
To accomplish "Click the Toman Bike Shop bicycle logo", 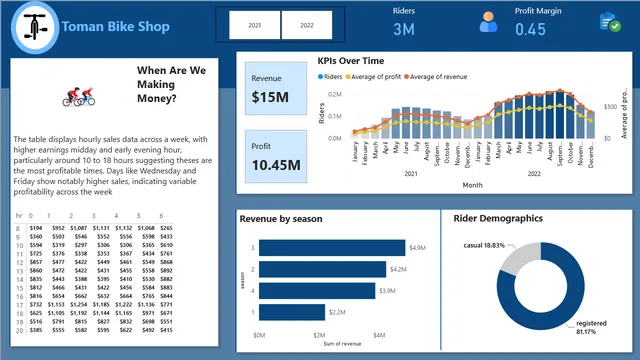I will click(x=35, y=28).
